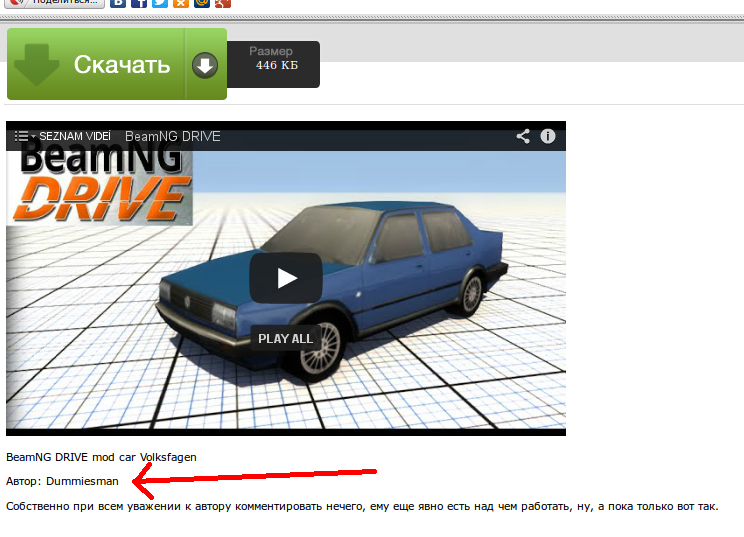
Task: Share via the Google Plus icon
Action: 222,3
